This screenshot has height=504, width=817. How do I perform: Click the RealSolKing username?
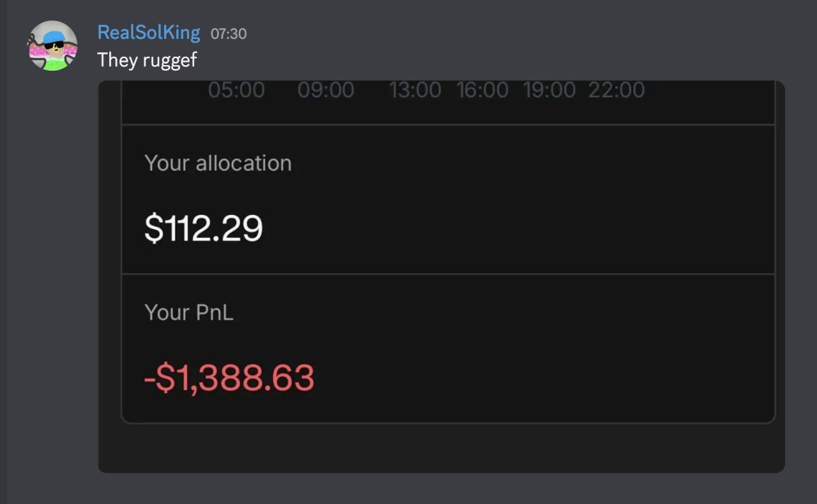coord(149,33)
